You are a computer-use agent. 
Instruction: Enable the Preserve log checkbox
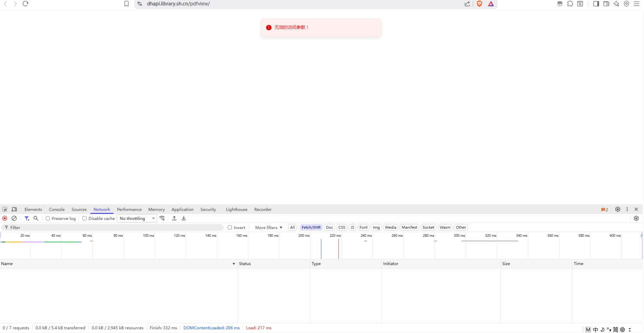tap(48, 218)
